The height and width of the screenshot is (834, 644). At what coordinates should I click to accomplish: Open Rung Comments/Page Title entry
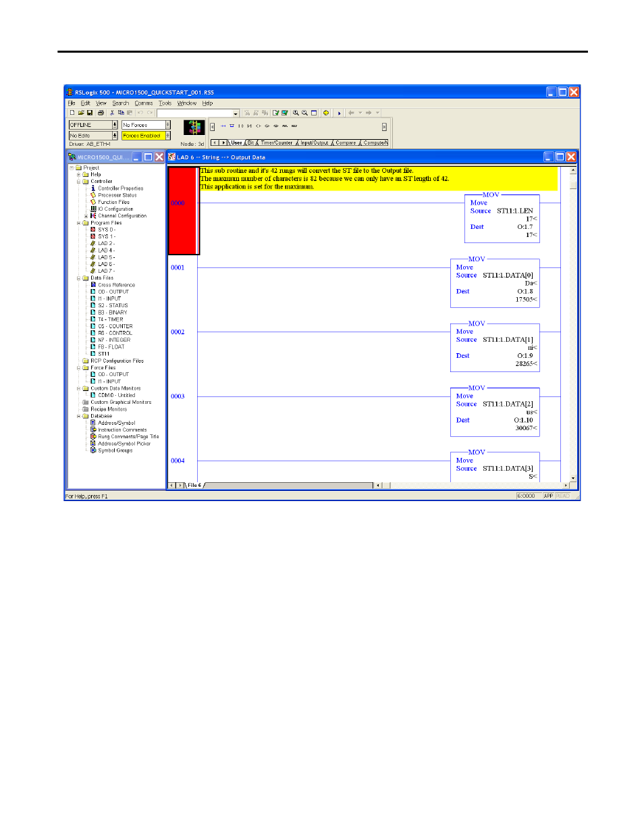click(x=128, y=437)
